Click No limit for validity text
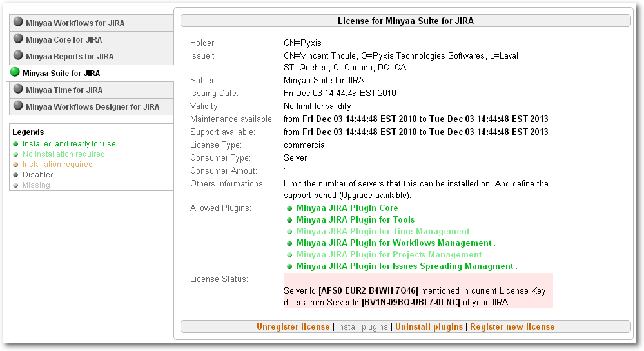This screenshot has height=351, width=644. click(317, 106)
